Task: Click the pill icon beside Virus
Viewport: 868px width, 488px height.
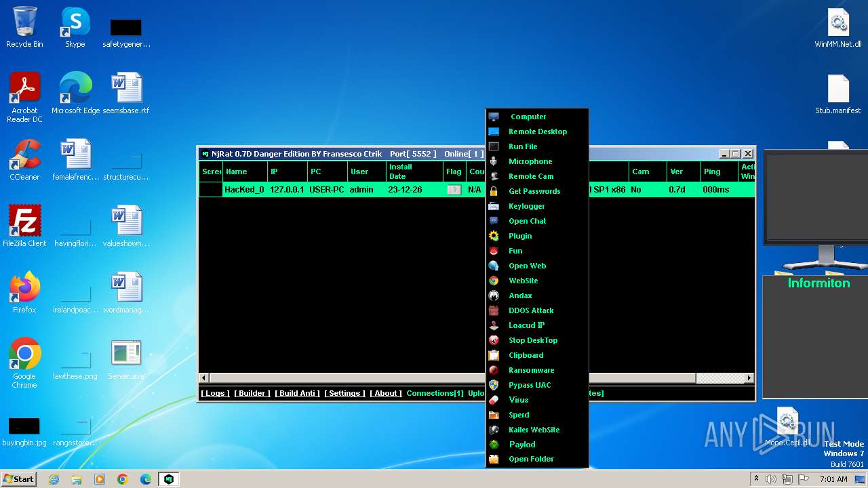Action: (x=494, y=400)
